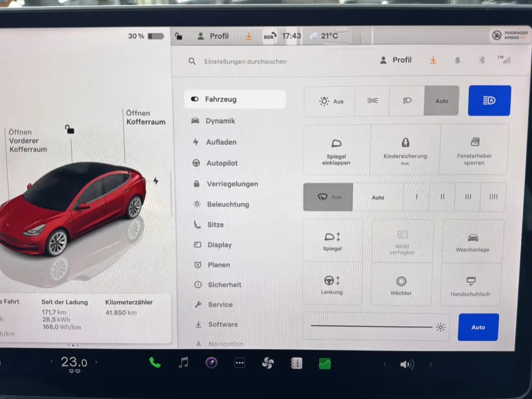Tap Öffnen Kofferraum to open trunk
This screenshot has height=399, width=532.
click(145, 118)
